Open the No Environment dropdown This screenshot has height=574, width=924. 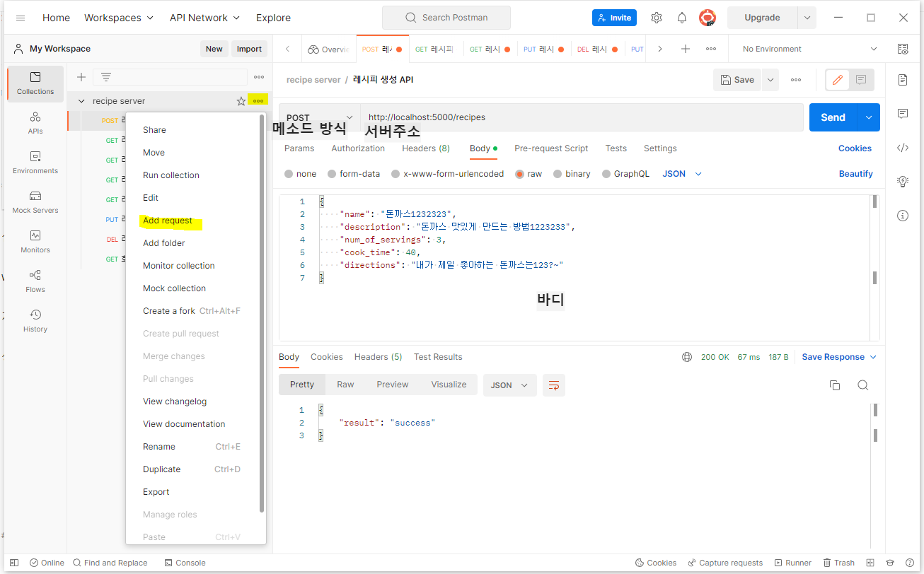[809, 49]
